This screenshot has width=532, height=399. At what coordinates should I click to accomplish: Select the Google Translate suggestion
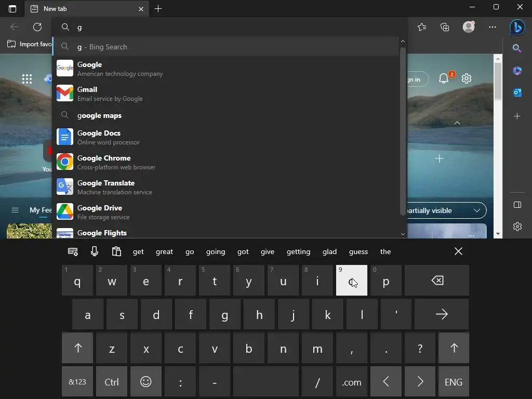pyautogui.click(x=226, y=187)
